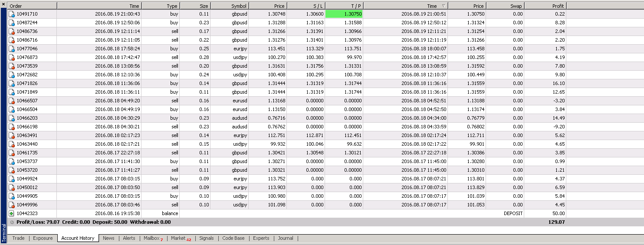Select the profit value 16.10
644x245 pixels.
558,83
